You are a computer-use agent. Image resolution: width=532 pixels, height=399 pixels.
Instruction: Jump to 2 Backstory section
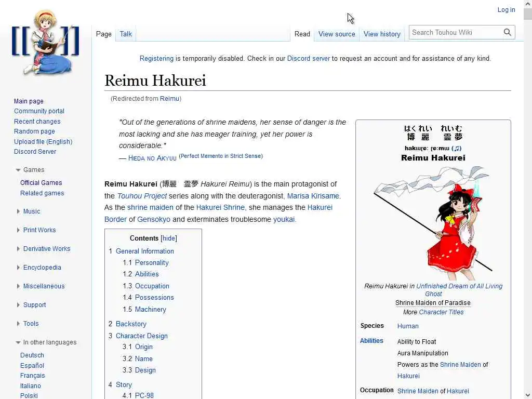(x=131, y=324)
